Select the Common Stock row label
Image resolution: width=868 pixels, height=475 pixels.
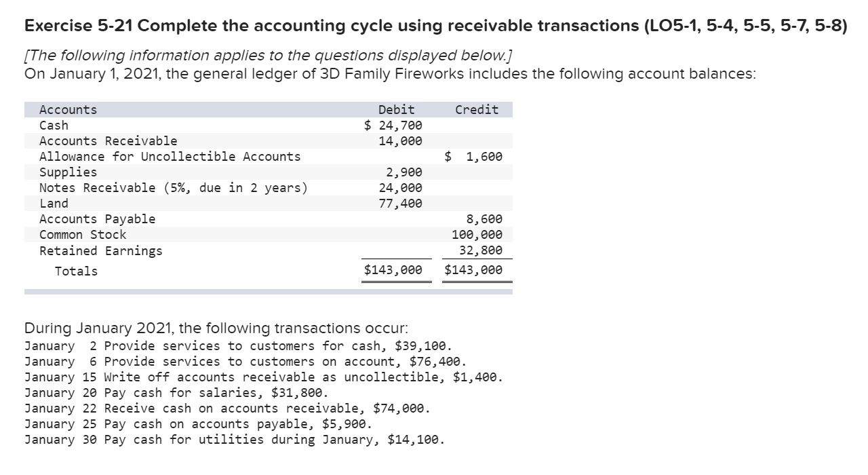tap(83, 235)
